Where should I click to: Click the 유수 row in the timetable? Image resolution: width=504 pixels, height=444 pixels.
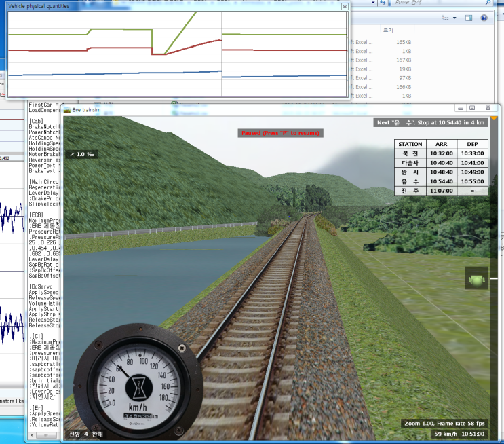[441, 181]
